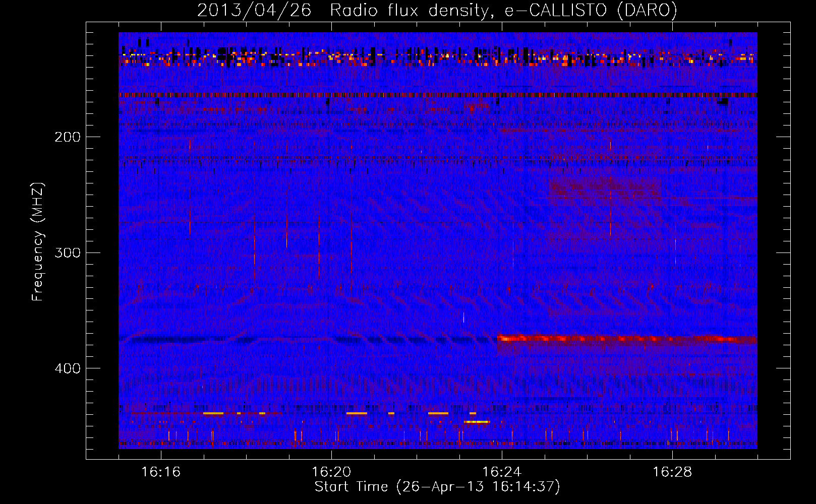Screen dimensions: 816x504
Task: Click the 16:24 time tick label
Action: (502, 472)
